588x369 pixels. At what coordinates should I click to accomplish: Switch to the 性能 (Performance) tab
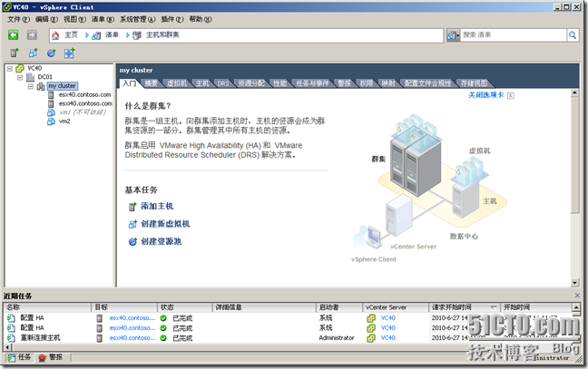coord(279,83)
